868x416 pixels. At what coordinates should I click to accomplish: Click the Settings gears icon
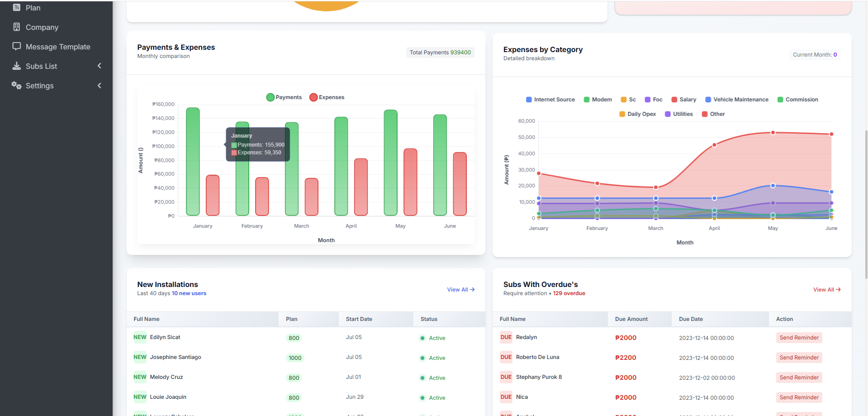17,85
